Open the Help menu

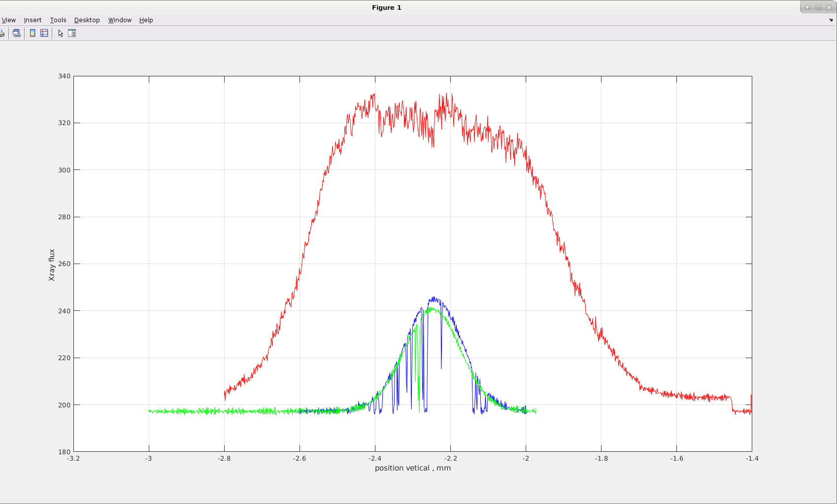click(146, 20)
